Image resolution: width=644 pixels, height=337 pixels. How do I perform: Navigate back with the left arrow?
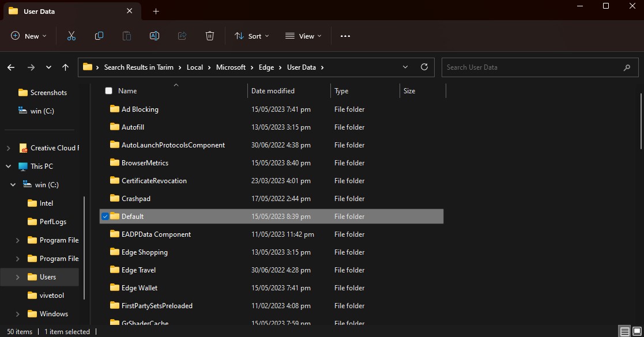click(11, 67)
